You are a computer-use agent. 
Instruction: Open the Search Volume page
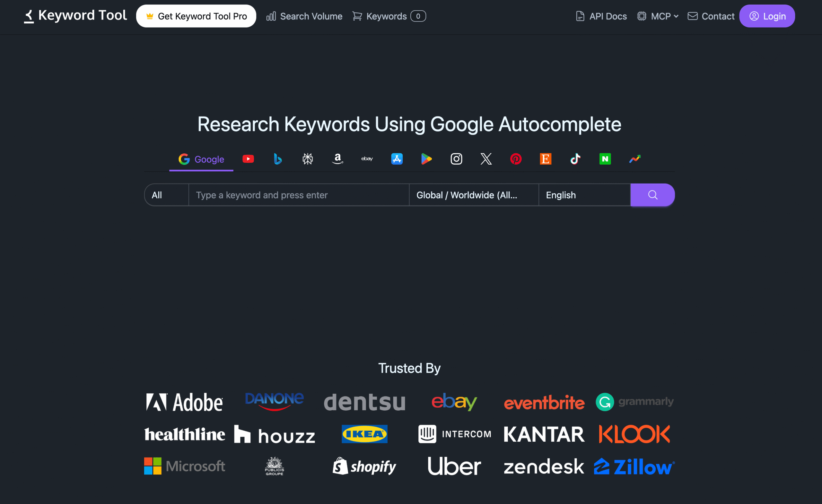coord(304,16)
